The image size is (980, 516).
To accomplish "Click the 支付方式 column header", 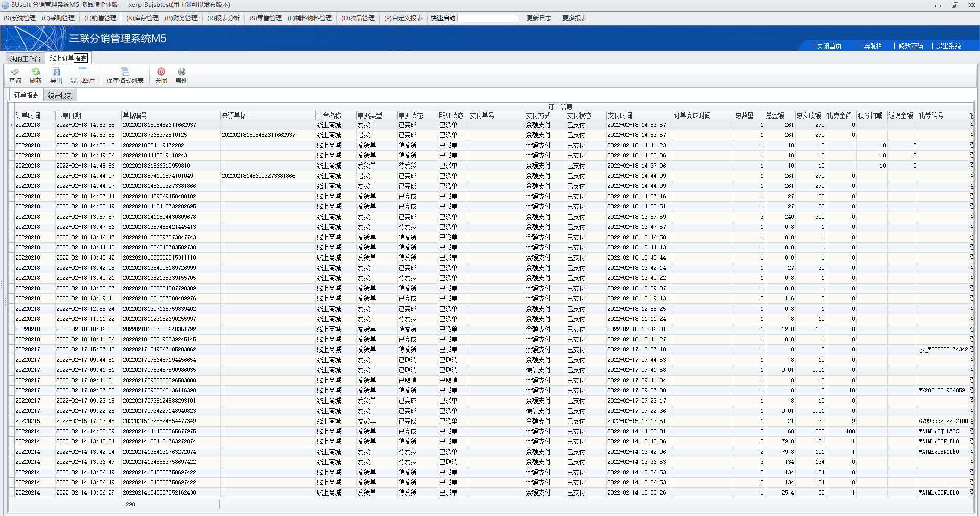I will click(545, 115).
